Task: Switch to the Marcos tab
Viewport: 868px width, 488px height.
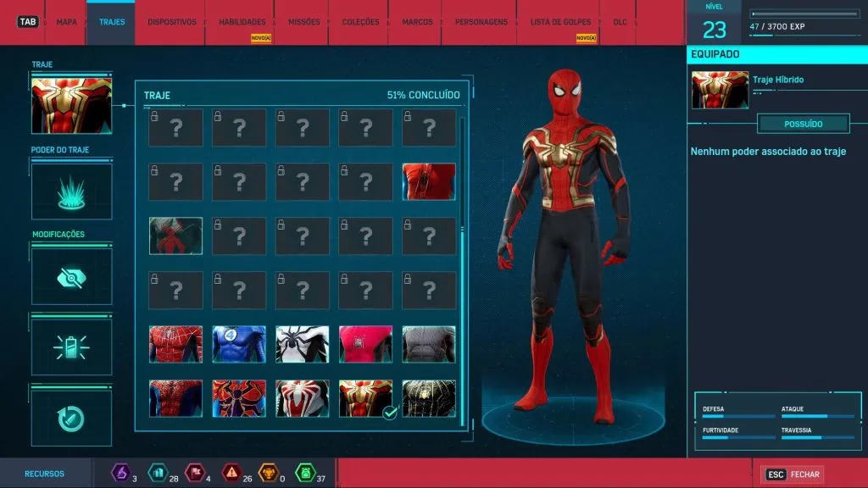Action: (417, 22)
